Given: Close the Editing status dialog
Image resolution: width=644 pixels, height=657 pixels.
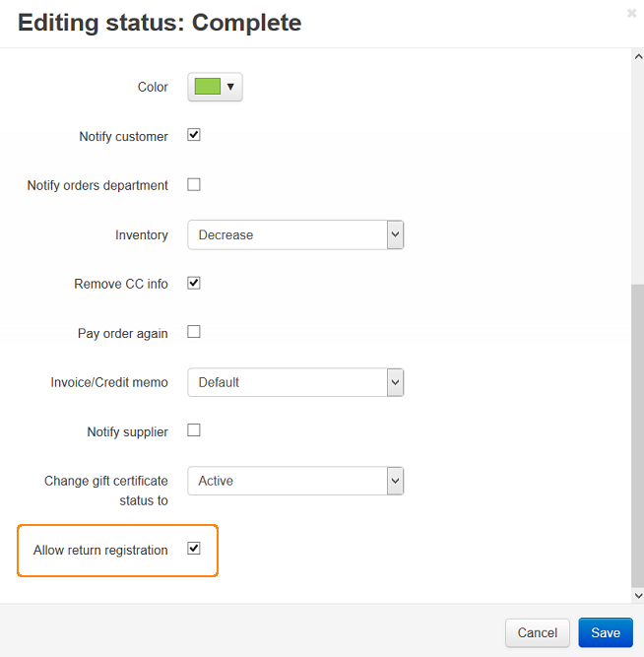Looking at the screenshot, I should point(631,14).
